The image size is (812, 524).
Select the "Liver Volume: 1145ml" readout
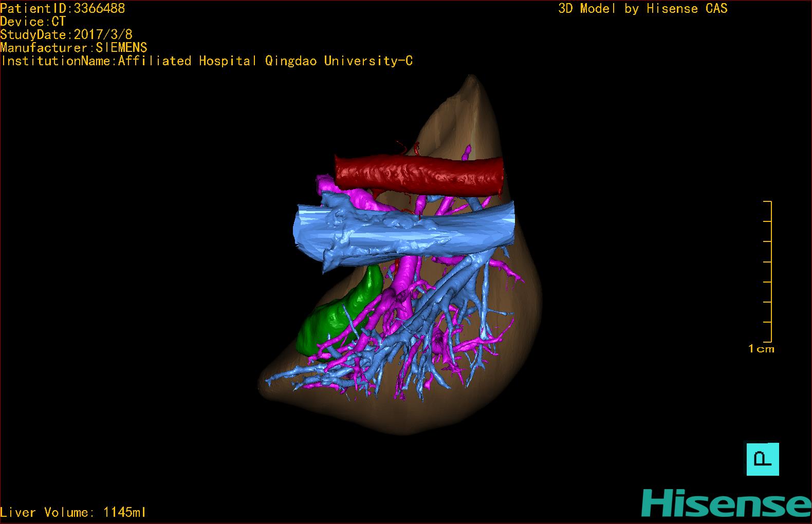73,512
